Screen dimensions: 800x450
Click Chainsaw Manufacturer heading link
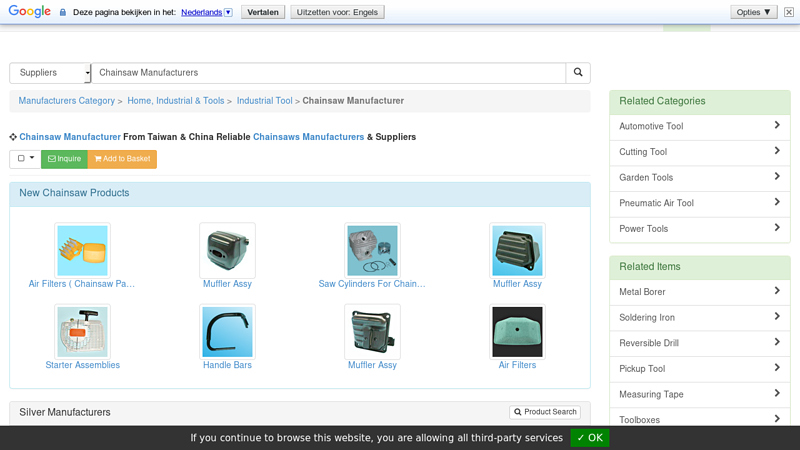point(70,137)
